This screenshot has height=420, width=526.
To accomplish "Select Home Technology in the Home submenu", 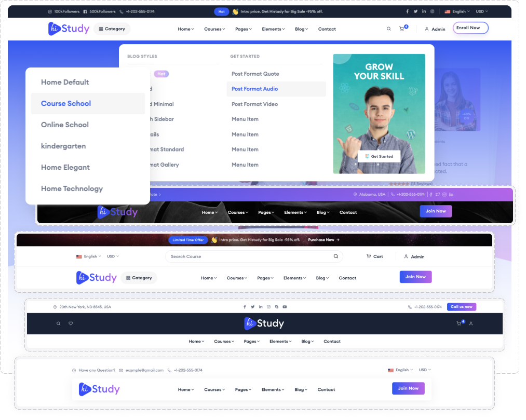I will tap(72, 188).
